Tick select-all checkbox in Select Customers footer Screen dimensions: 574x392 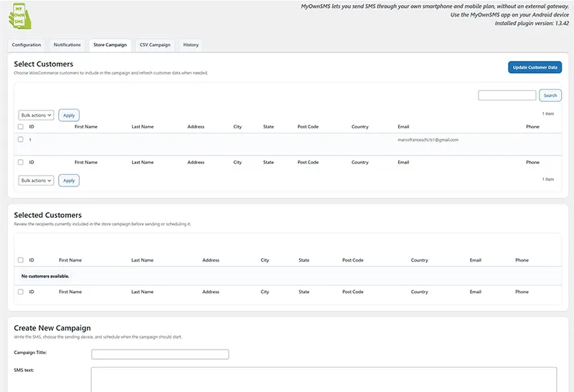(21, 163)
